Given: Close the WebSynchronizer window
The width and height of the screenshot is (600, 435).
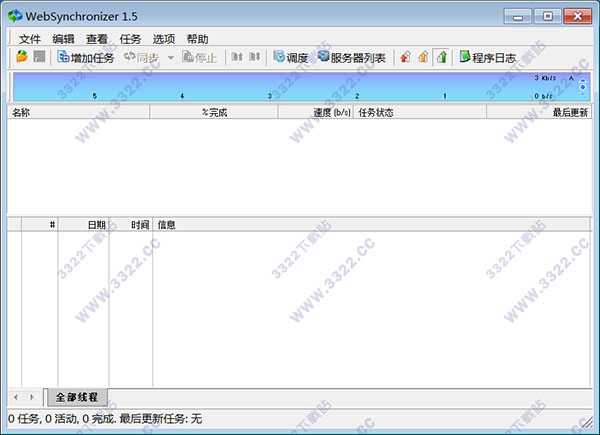Looking at the screenshot, I should 577,16.
